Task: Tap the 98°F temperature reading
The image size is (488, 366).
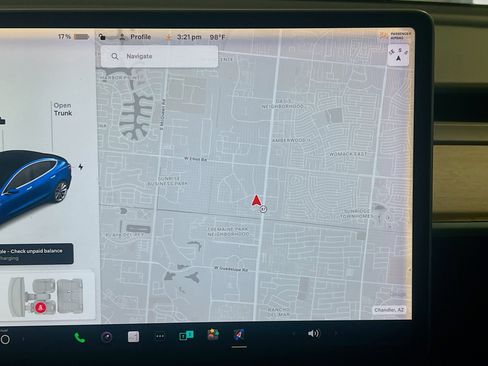Action: pos(217,37)
